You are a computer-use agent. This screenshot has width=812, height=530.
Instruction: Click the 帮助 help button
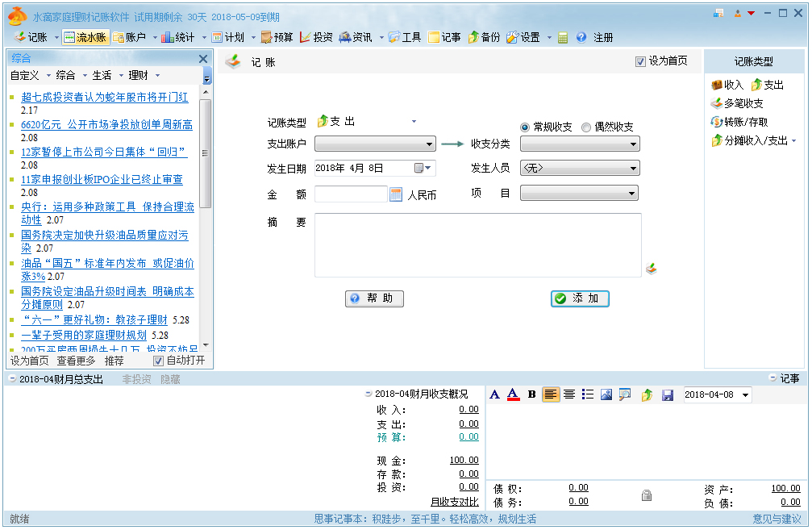pyautogui.click(x=374, y=298)
